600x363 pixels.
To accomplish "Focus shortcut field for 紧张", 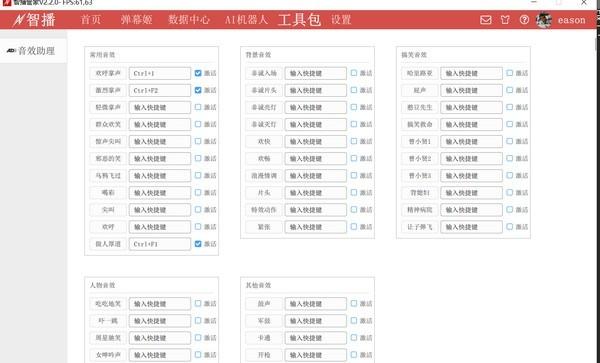I will tap(316, 227).
